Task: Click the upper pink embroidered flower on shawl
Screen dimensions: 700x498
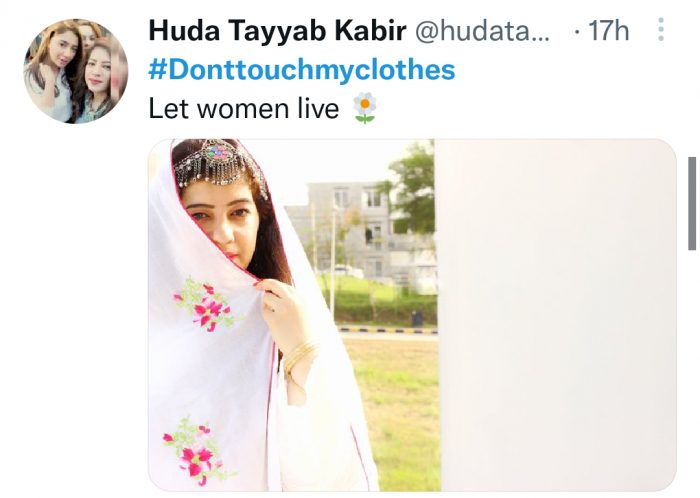Action: (x=207, y=303)
